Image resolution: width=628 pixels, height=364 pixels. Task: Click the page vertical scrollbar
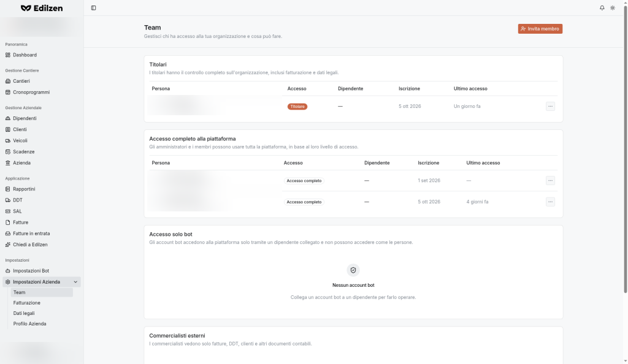pyautogui.click(x=625, y=148)
